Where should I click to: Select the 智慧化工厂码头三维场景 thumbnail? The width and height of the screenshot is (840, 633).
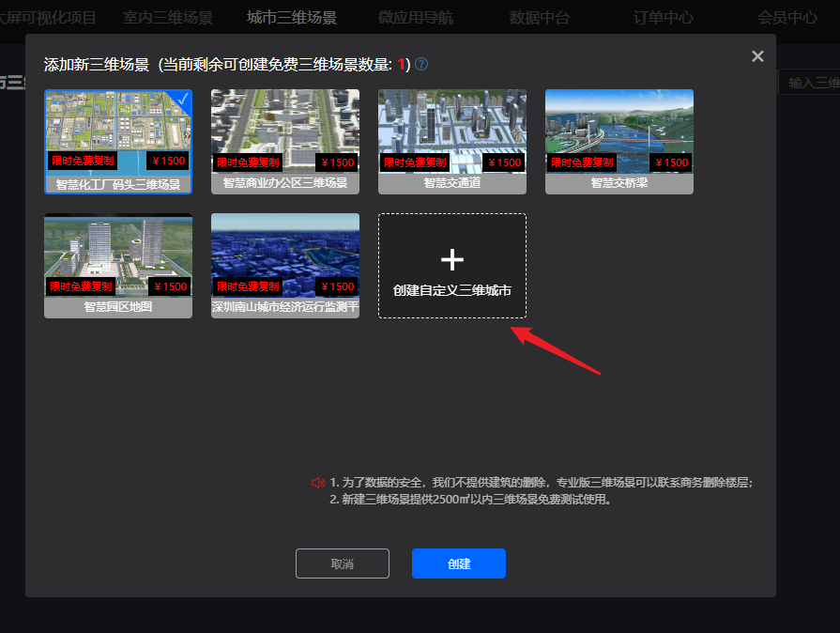click(x=118, y=142)
